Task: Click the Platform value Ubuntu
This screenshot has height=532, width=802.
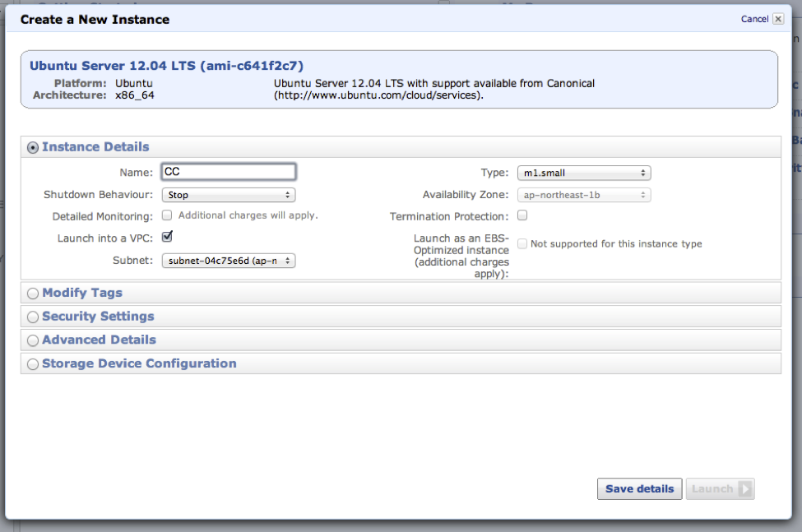Action: pyautogui.click(x=133, y=83)
